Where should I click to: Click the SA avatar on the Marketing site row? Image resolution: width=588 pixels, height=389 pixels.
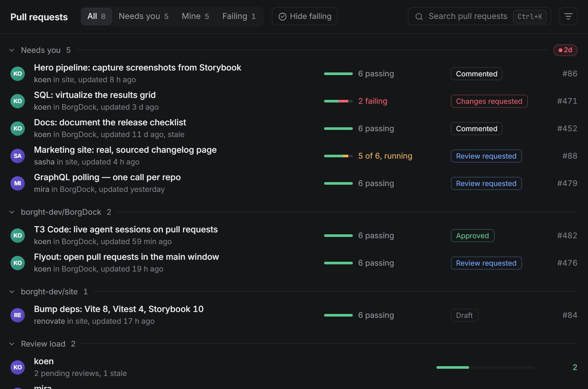coord(18,156)
